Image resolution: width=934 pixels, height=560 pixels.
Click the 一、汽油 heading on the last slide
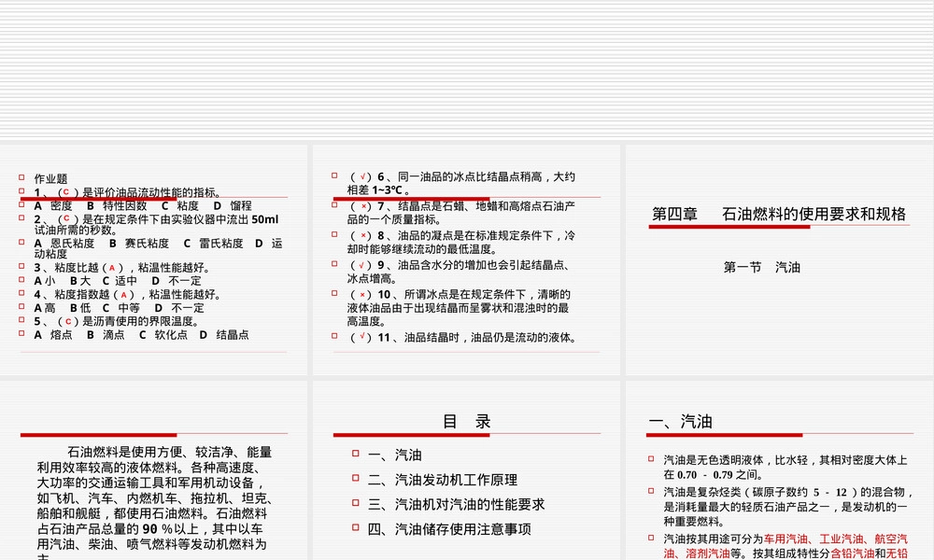pyautogui.click(x=680, y=421)
